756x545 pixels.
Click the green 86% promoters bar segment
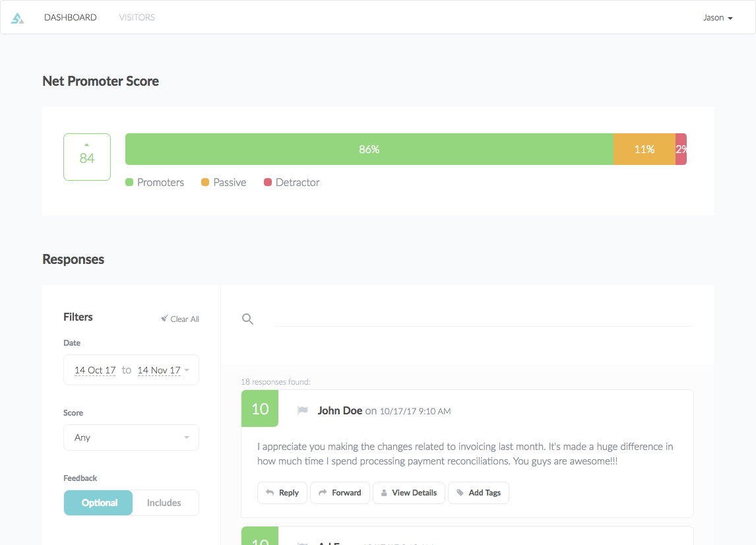coord(369,149)
